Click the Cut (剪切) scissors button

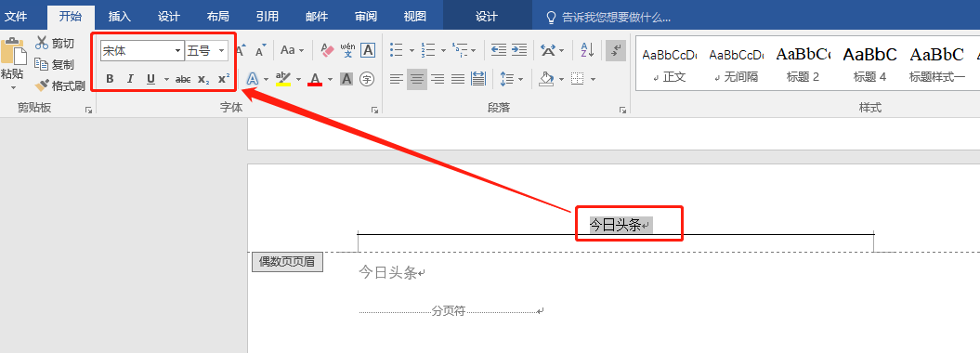point(55,43)
